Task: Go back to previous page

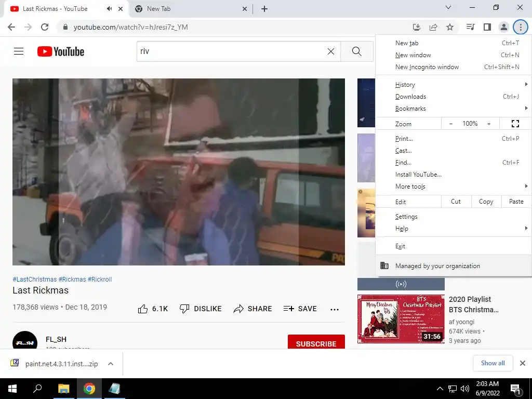Action: point(11,27)
